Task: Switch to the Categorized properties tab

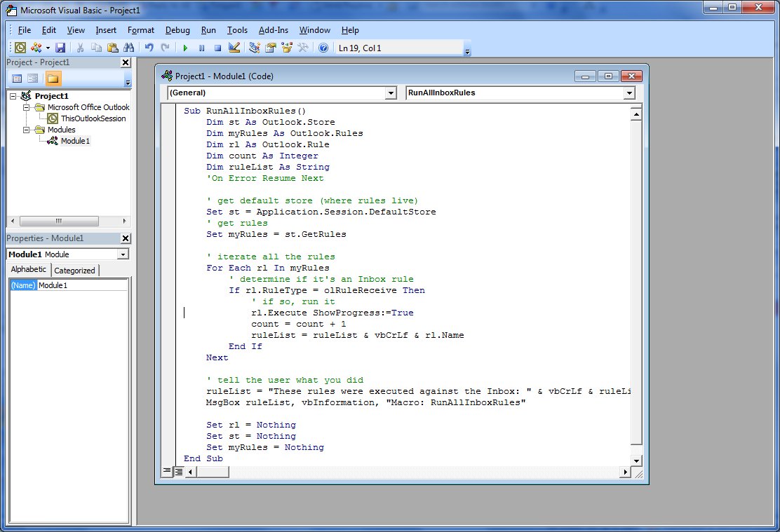Action: 75,270
